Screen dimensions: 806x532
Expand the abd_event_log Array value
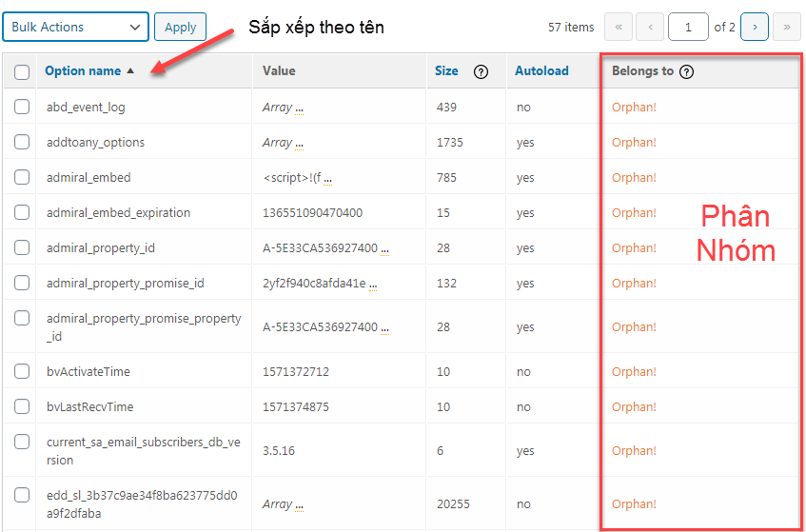(300, 108)
